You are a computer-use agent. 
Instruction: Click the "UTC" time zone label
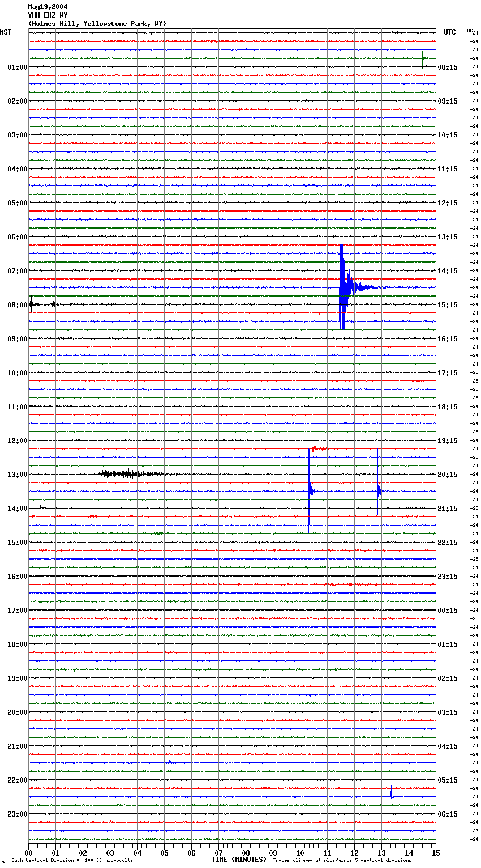tap(450, 32)
